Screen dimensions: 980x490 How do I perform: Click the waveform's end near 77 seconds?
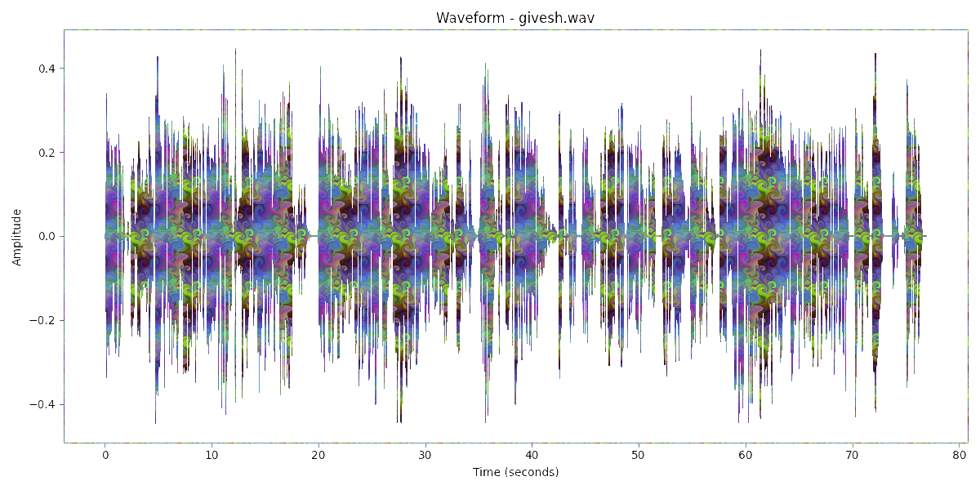pyautogui.click(x=924, y=236)
